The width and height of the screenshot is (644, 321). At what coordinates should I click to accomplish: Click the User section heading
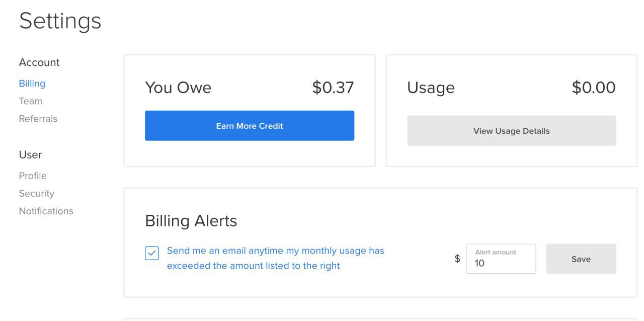(x=30, y=154)
